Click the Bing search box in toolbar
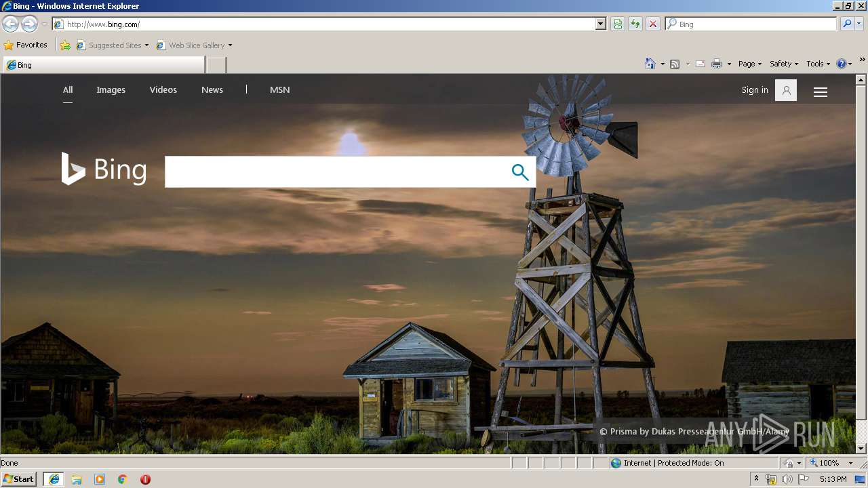The height and width of the screenshot is (488, 868). [x=751, y=24]
